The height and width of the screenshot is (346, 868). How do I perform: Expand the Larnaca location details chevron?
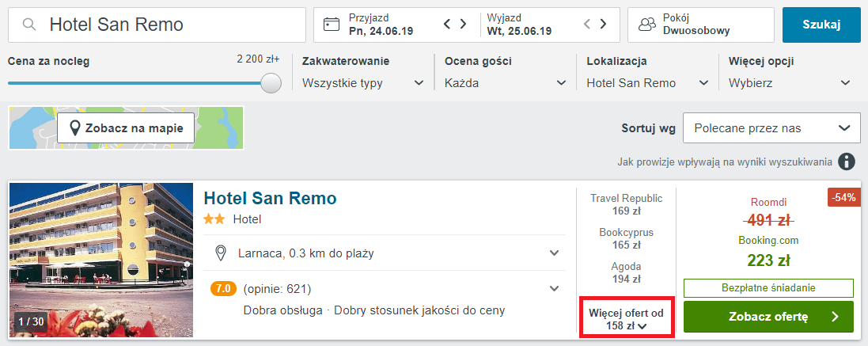tap(554, 253)
